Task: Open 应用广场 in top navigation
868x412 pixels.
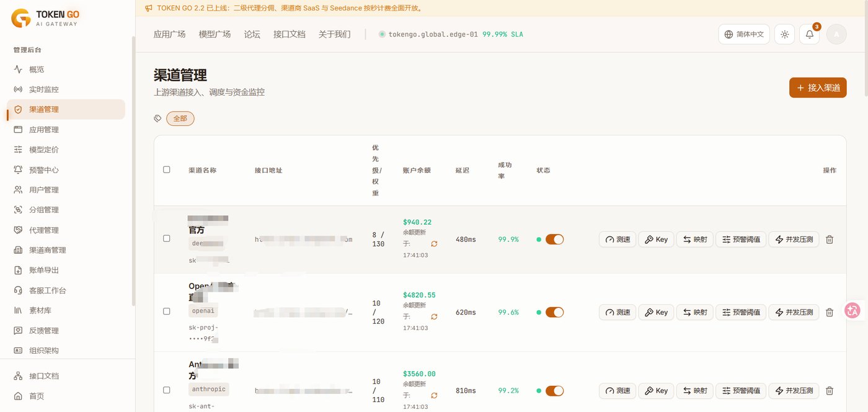Action: [x=169, y=34]
